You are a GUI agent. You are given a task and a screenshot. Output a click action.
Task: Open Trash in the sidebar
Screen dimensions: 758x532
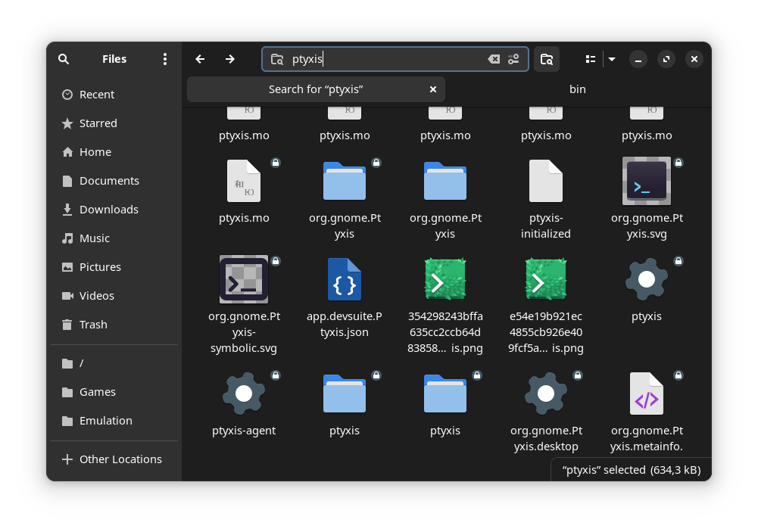[x=114, y=325]
